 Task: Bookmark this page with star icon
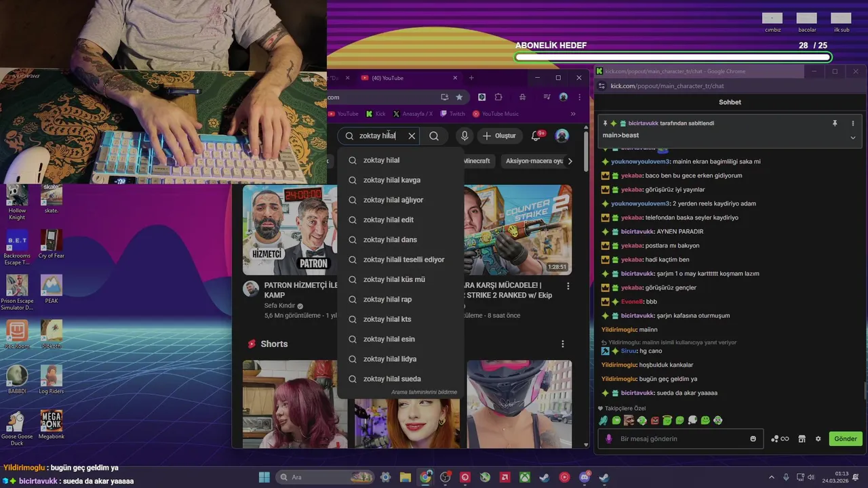[x=459, y=97]
